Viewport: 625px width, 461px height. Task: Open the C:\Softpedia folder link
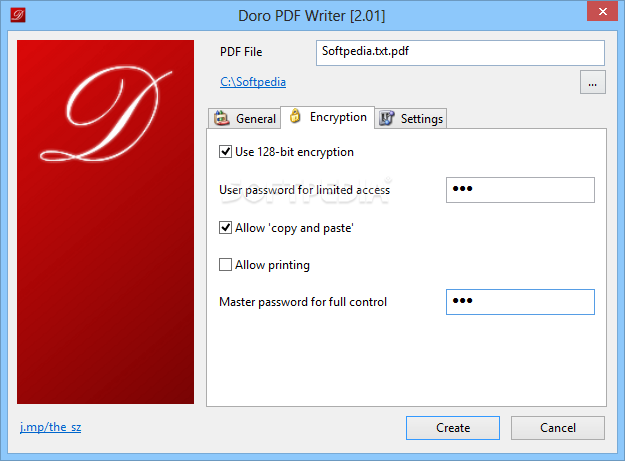coord(253,82)
